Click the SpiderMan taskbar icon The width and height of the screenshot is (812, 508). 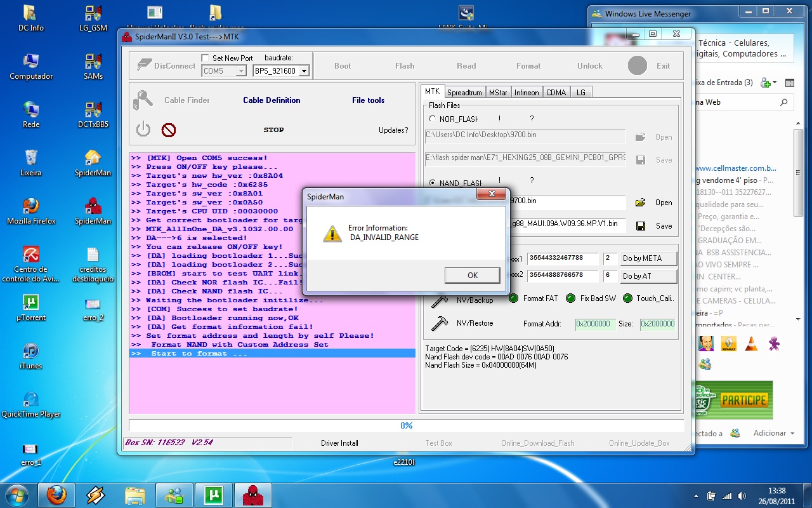(253, 495)
